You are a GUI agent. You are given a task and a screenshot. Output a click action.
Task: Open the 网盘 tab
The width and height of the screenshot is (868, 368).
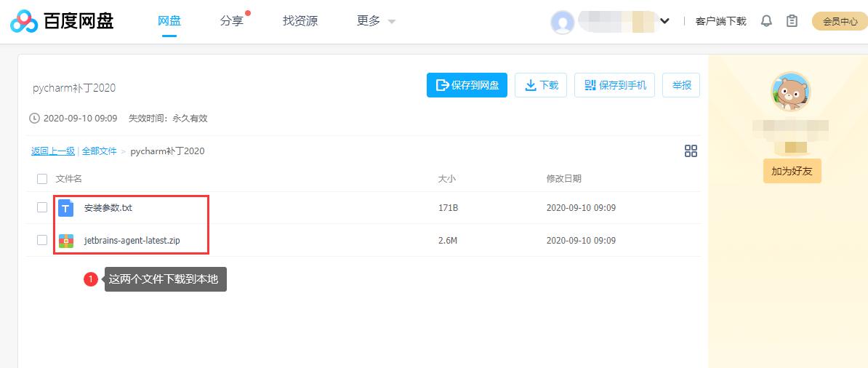(169, 21)
